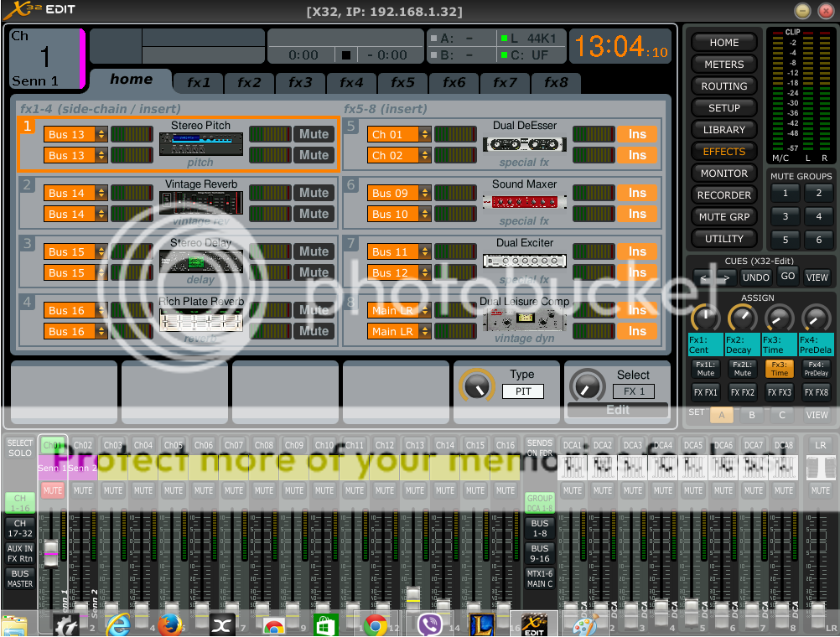Toggle the top Mute button for Stereo Pitch
840x637 pixels.
point(314,134)
